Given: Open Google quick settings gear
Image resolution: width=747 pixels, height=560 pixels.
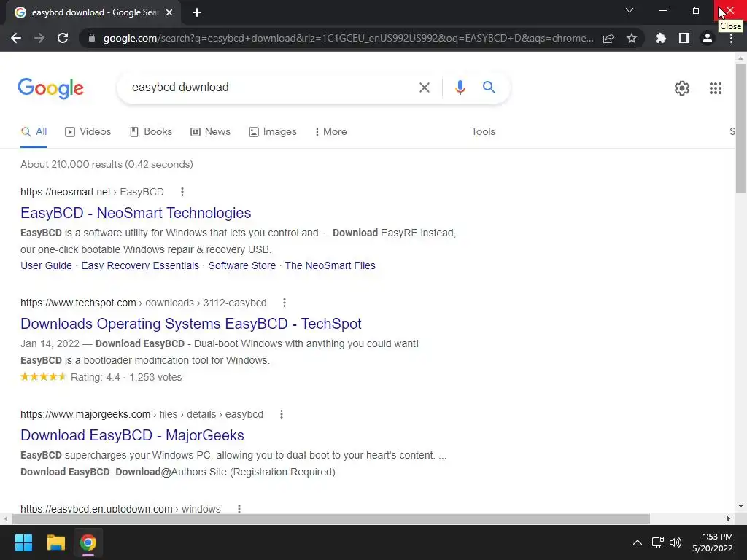Looking at the screenshot, I should click(682, 88).
